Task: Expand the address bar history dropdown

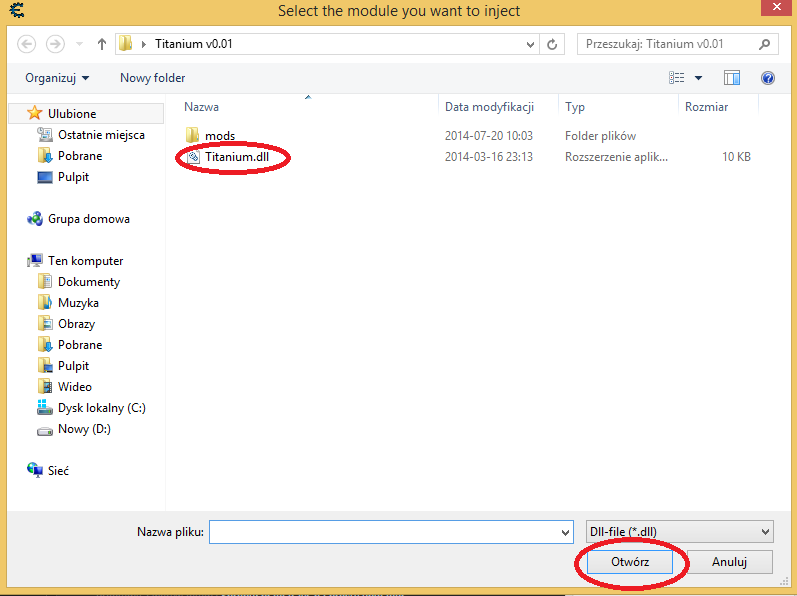Action: click(x=530, y=45)
